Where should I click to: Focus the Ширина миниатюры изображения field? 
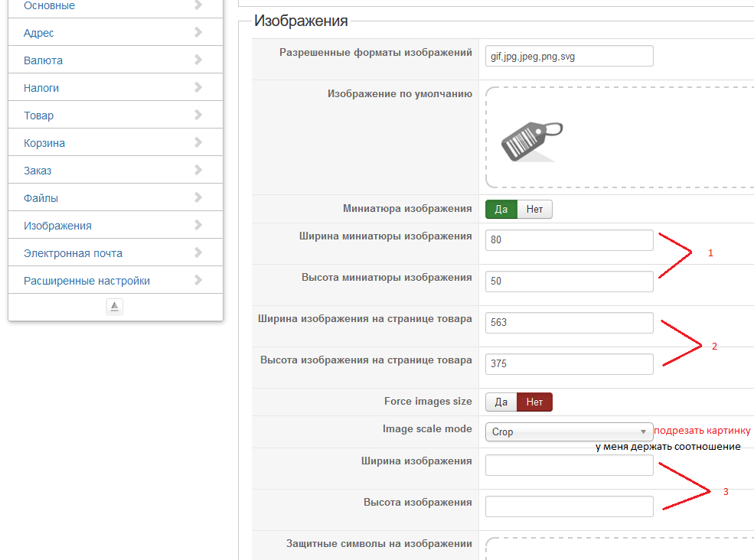[569, 240]
